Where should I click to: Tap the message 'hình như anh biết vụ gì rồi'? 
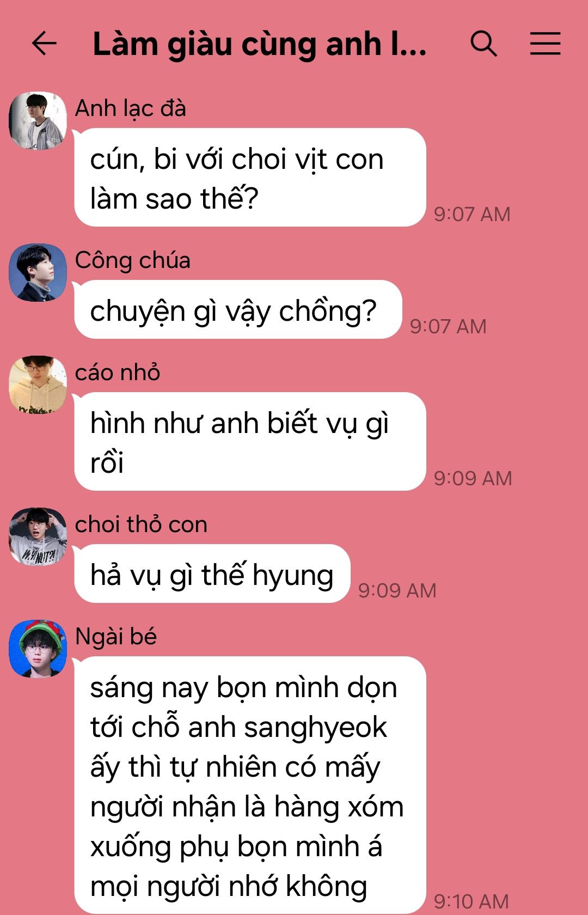click(x=250, y=442)
